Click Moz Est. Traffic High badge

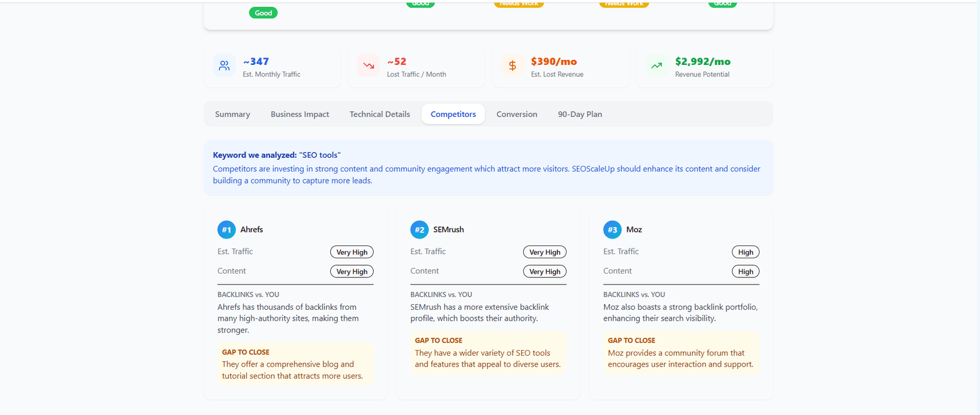coord(745,252)
